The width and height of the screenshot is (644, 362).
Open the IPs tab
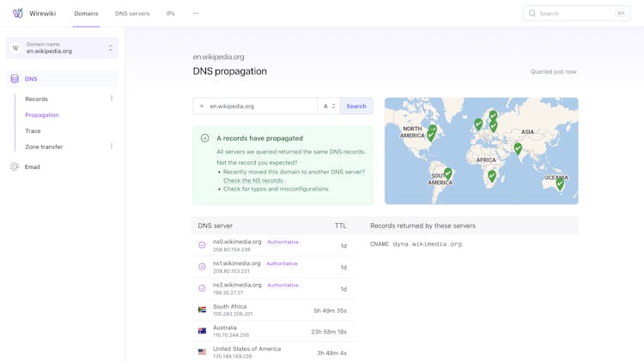click(171, 14)
